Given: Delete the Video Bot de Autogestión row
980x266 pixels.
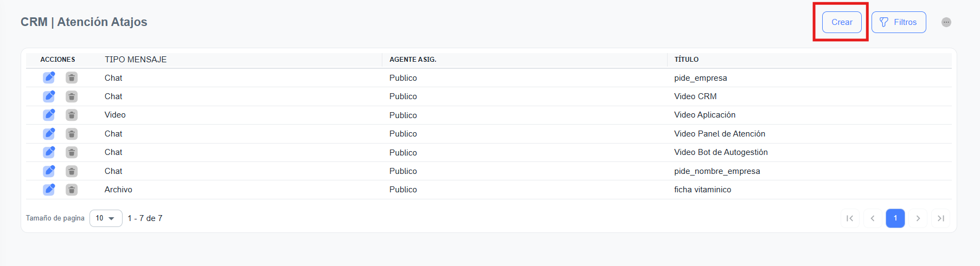Looking at the screenshot, I should (x=72, y=152).
